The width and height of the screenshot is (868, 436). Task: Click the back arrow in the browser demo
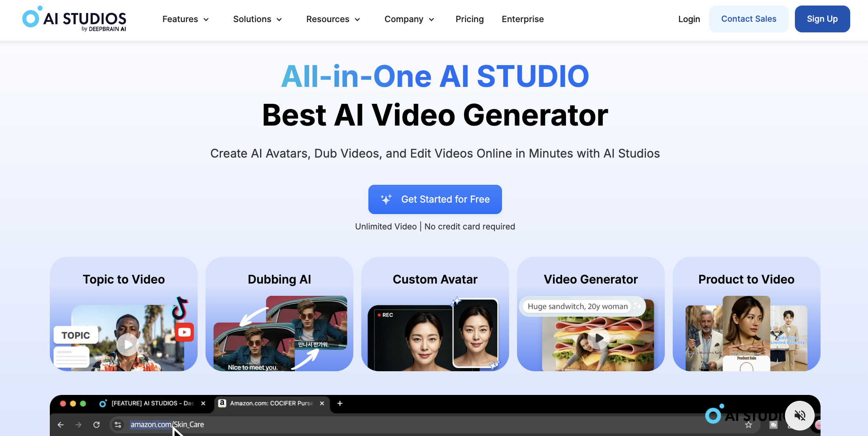pos(60,424)
